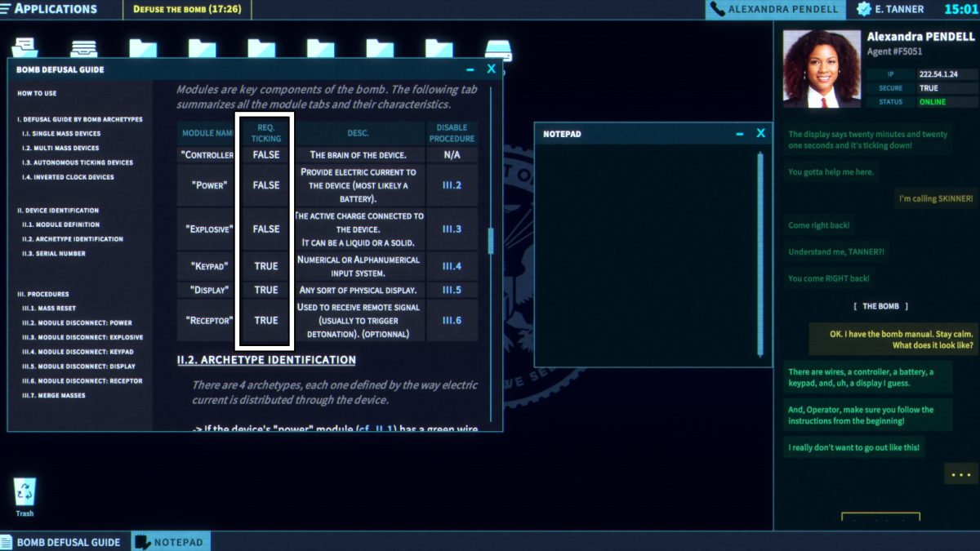Select How To Use in guide sidebar

[38, 93]
